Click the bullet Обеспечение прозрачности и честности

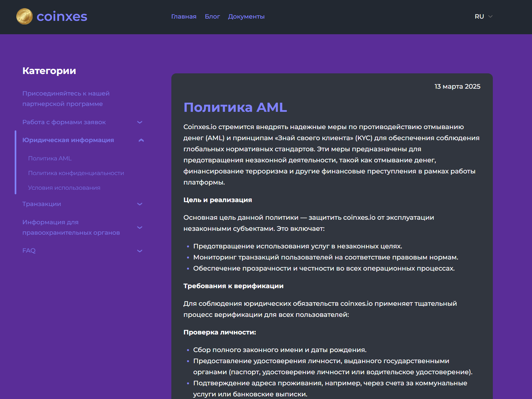click(324, 269)
